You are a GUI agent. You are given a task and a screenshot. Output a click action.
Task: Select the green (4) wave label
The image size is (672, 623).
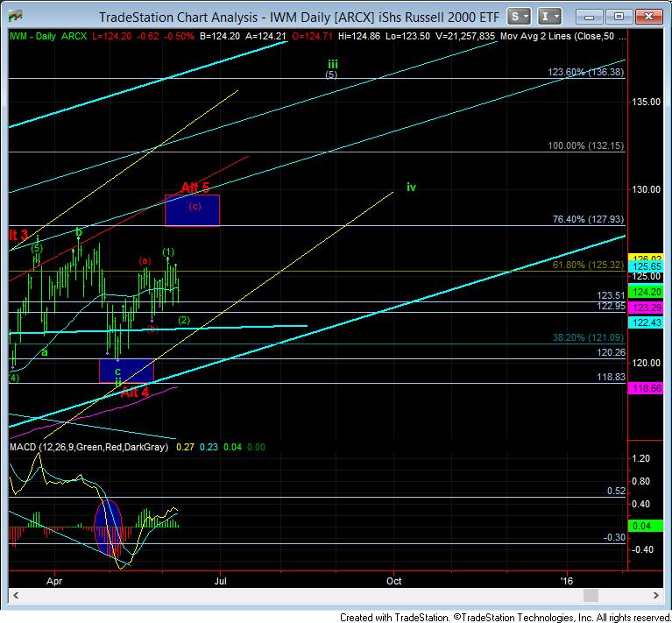pyautogui.click(x=14, y=378)
